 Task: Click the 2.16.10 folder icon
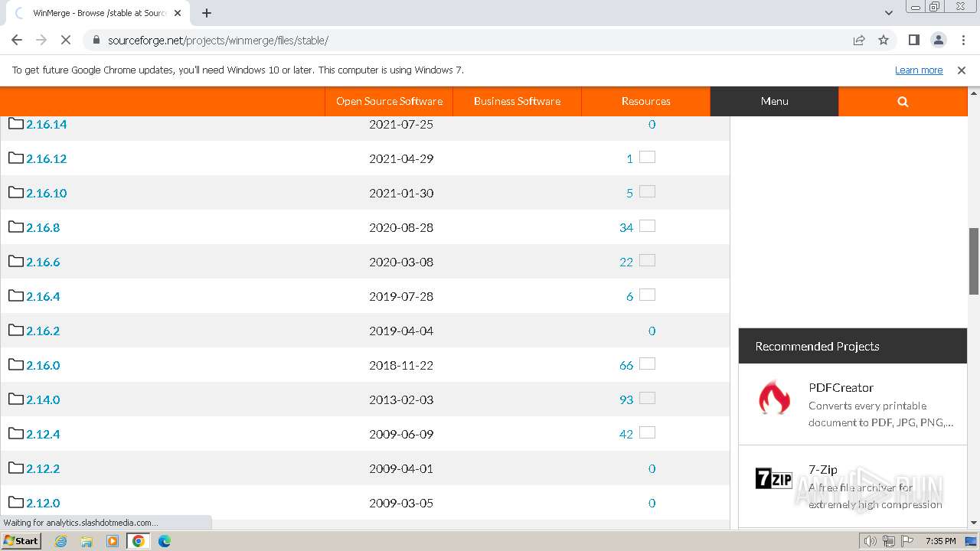point(16,192)
